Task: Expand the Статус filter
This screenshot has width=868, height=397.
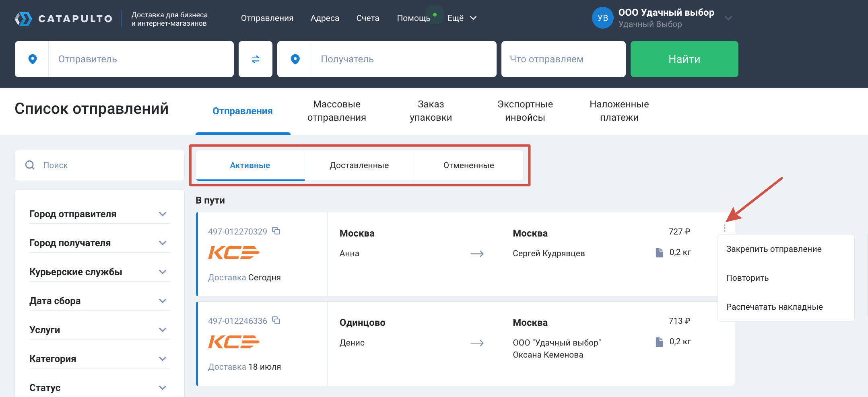Action: click(x=99, y=388)
